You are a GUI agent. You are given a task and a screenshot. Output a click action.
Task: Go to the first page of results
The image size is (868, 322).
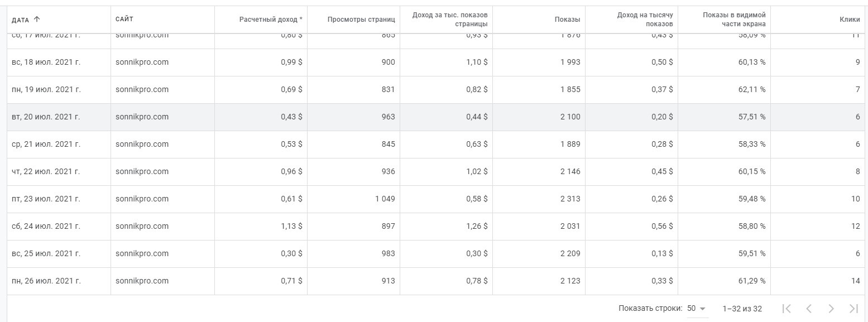[x=787, y=309]
